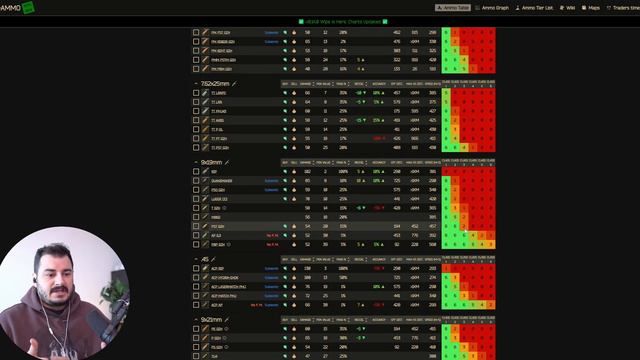Screen dimensions: 640x360
Task: Click the sell icon for Quakemaker
Action: [294, 181]
